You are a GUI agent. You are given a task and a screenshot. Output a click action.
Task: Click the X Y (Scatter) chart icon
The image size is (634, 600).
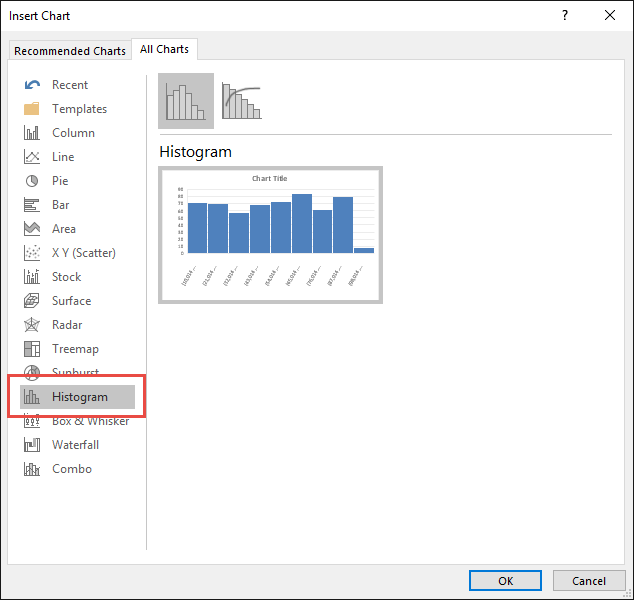32,253
